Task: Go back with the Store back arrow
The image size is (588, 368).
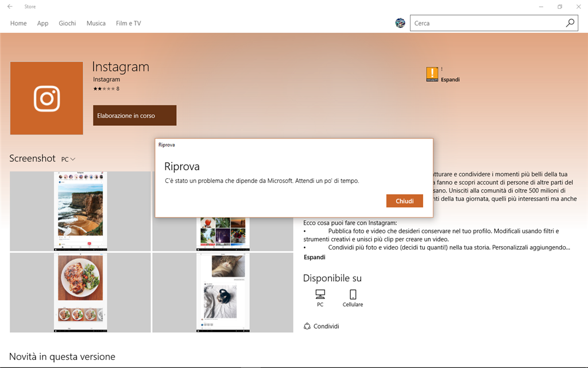Action: (x=10, y=6)
